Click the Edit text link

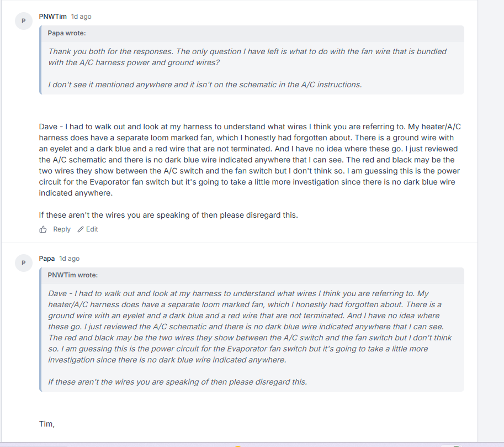pyautogui.click(x=92, y=229)
